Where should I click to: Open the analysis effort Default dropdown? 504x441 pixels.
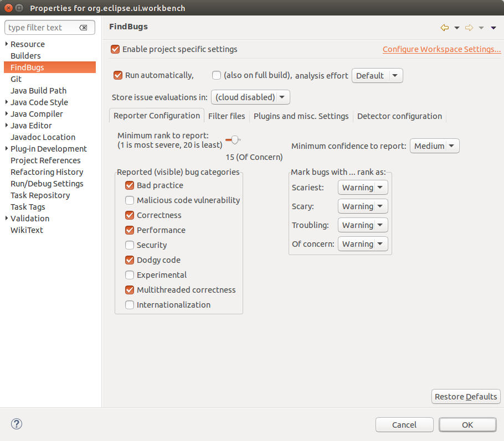pos(377,76)
